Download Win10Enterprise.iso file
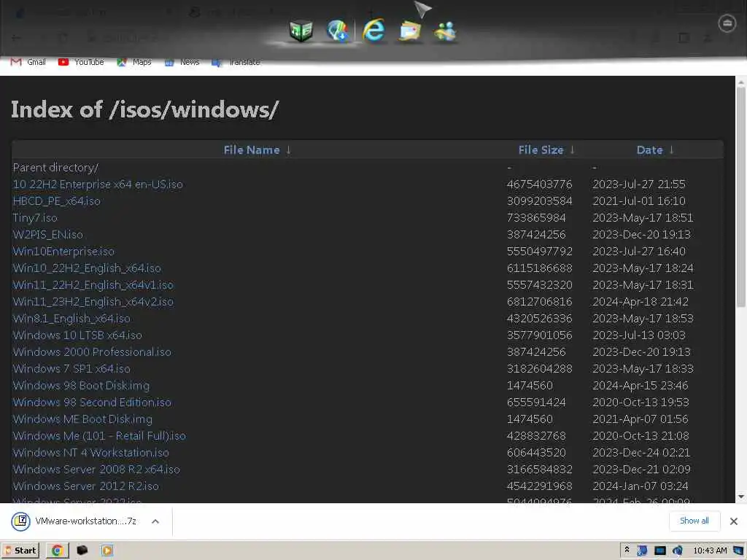 [63, 251]
